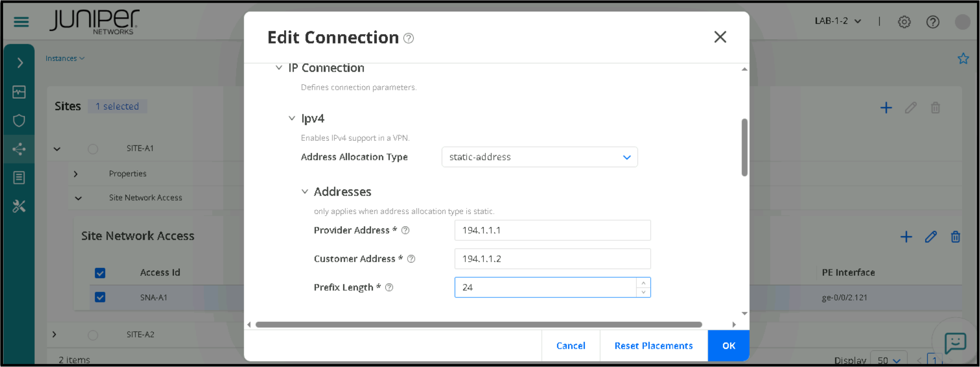Click the settings gear icon

tap(904, 22)
